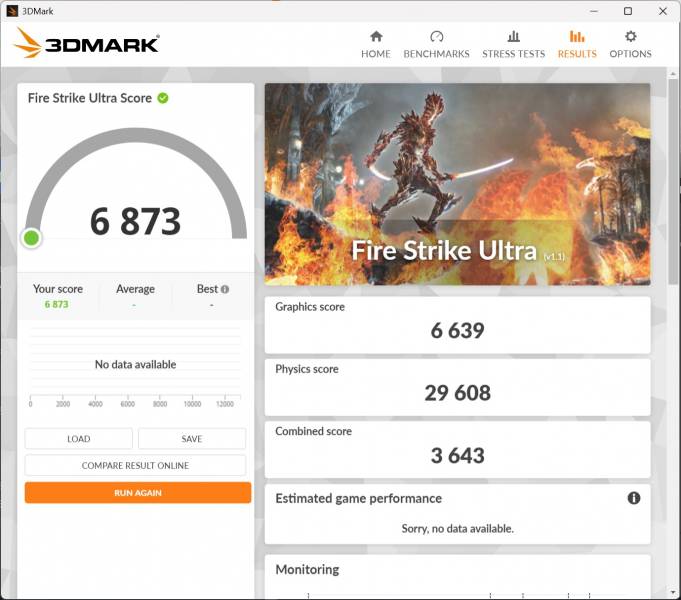Click the Options gear icon
This screenshot has height=600, width=681.
pyautogui.click(x=631, y=36)
